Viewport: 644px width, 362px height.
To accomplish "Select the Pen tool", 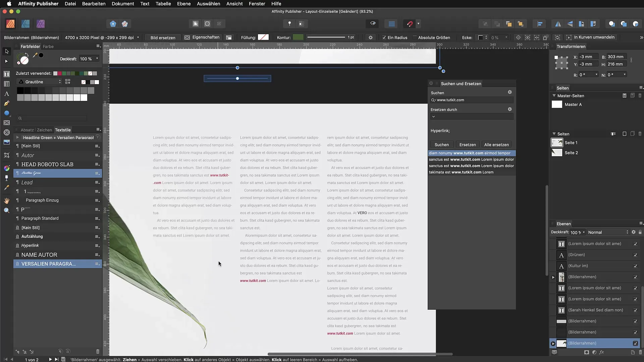I will (x=7, y=103).
